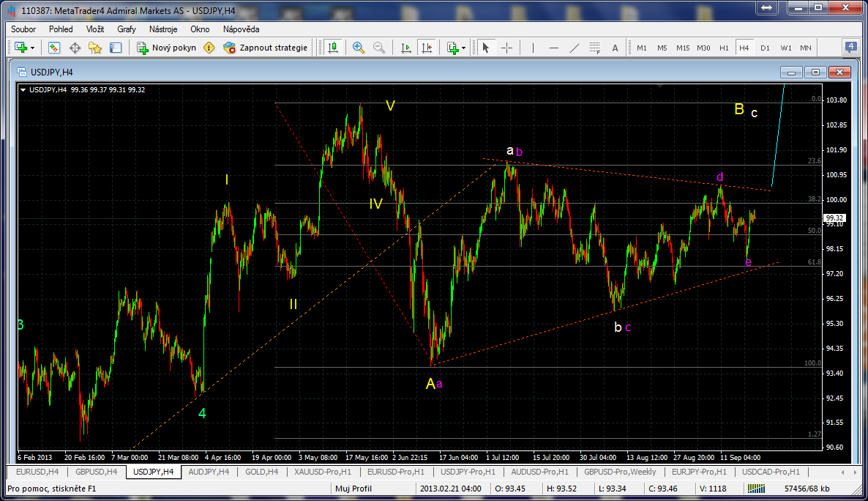Click the MetaTrader app icon in title bar
Viewport: 868px width, 501px height.
click(11, 10)
